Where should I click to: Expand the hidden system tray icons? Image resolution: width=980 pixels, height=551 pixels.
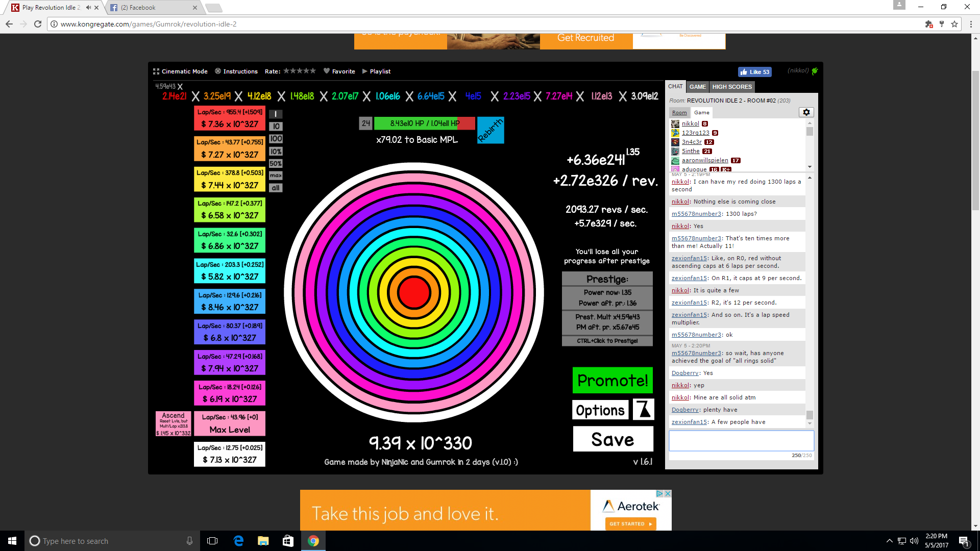[x=889, y=541]
